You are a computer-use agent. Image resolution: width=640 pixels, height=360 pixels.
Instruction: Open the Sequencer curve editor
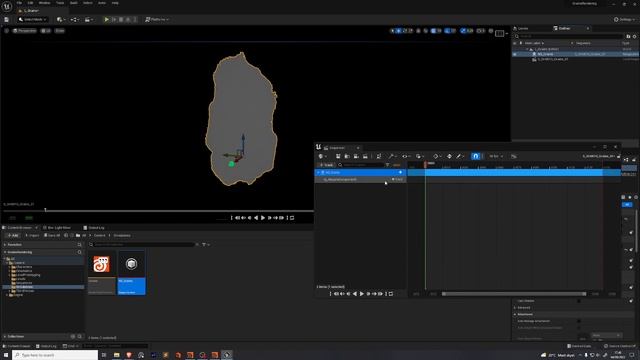click(x=514, y=156)
